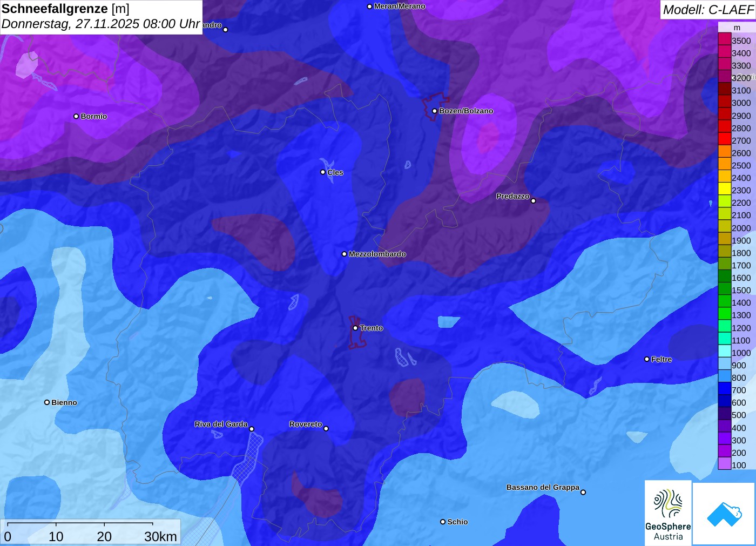The height and width of the screenshot is (546, 756).
Task: Select the 2600 m orange legend swatch
Action: click(x=725, y=151)
